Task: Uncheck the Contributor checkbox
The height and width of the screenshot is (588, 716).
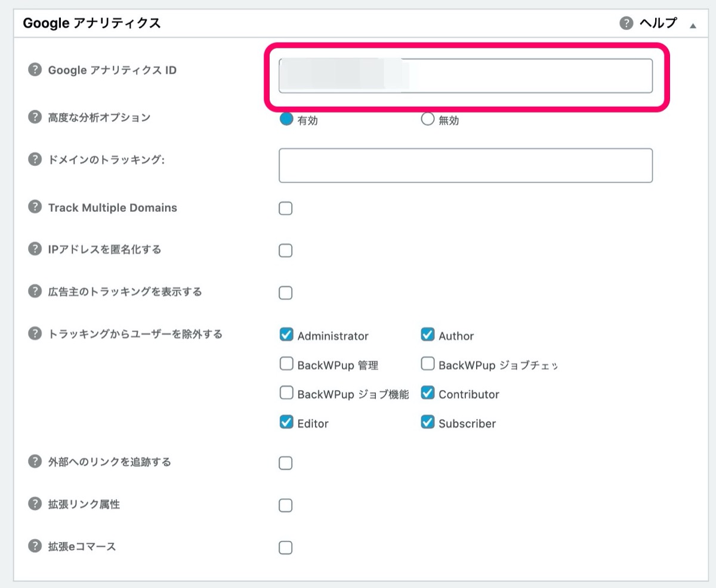Action: tap(427, 393)
